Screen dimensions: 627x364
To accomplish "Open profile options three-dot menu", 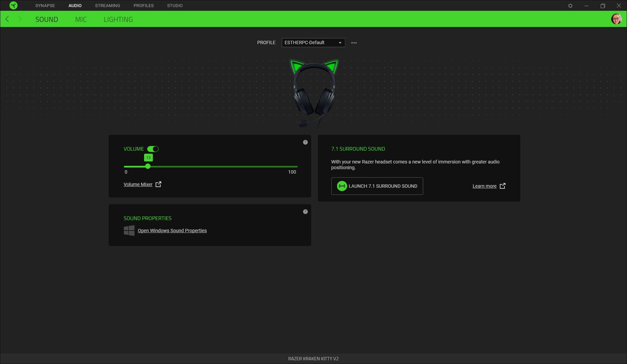I will click(354, 43).
